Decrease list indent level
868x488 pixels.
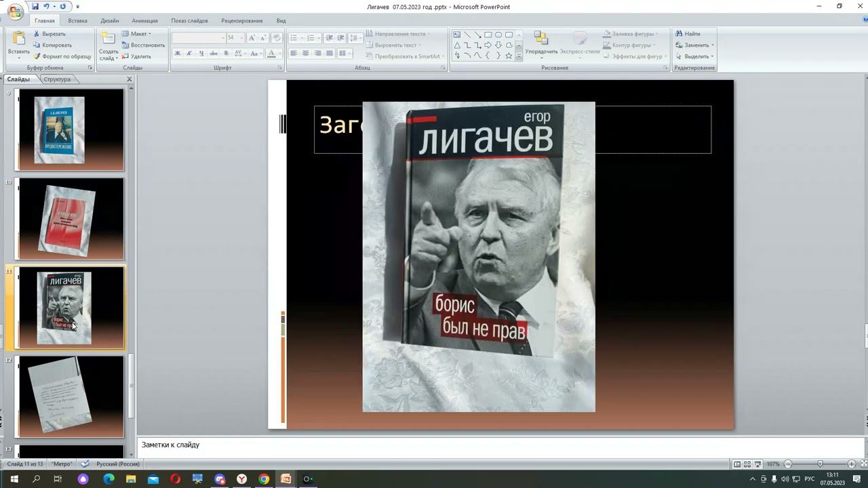point(329,38)
